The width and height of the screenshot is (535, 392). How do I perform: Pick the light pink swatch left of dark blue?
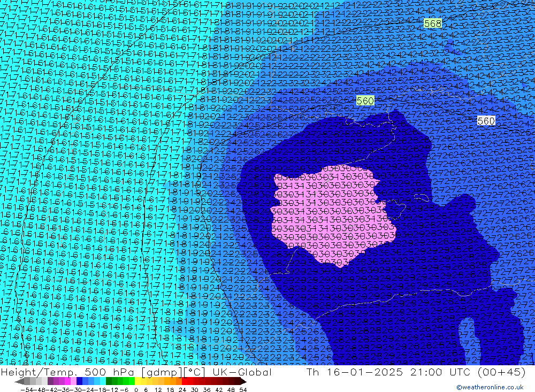pyautogui.click(x=73, y=382)
